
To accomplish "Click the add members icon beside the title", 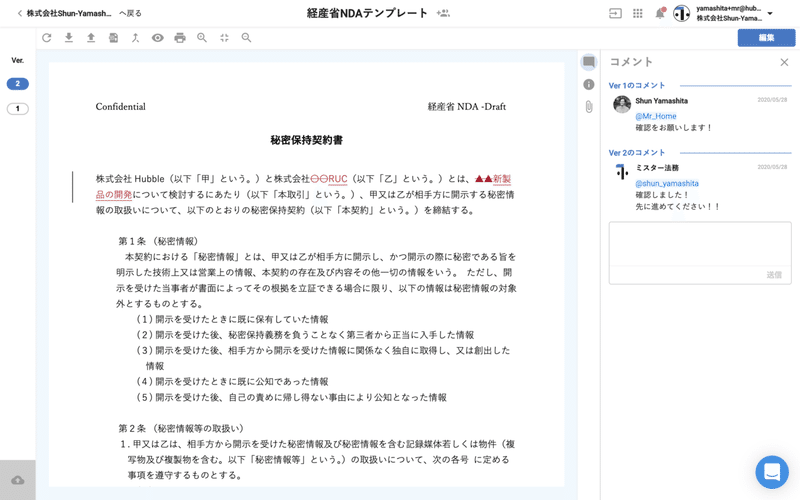I will 443,13.
